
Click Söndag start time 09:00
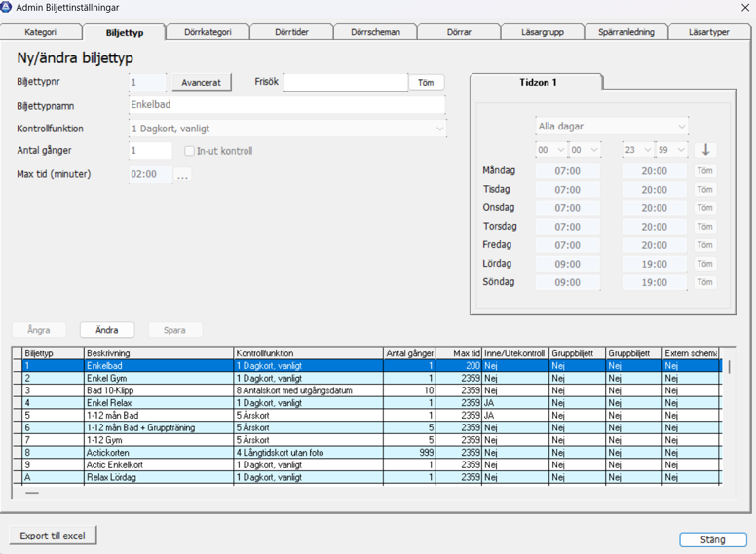567,282
